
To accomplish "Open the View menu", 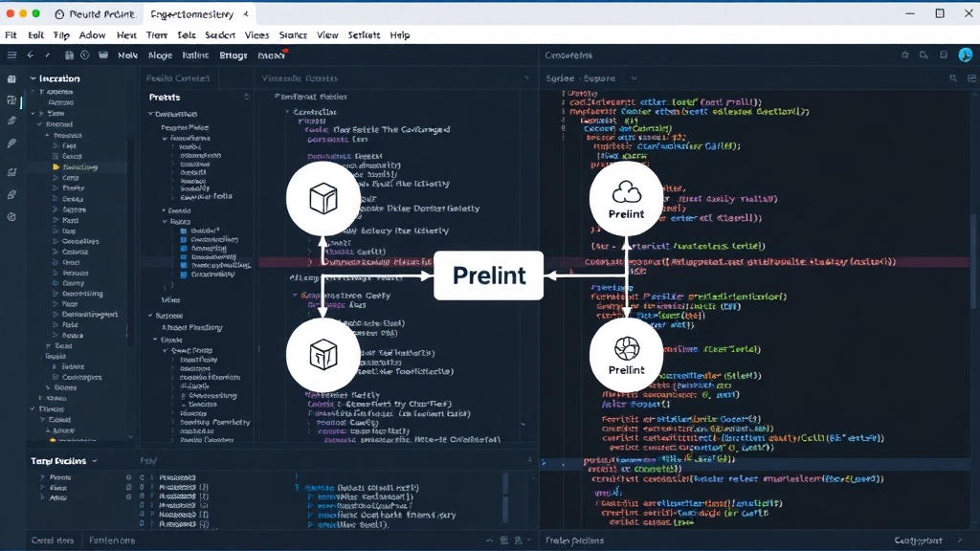I will (327, 35).
